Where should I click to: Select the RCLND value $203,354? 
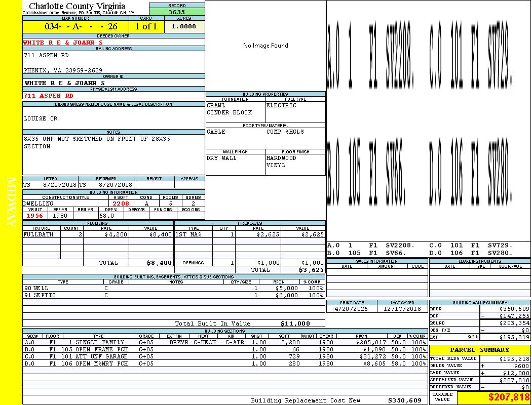pos(514,323)
